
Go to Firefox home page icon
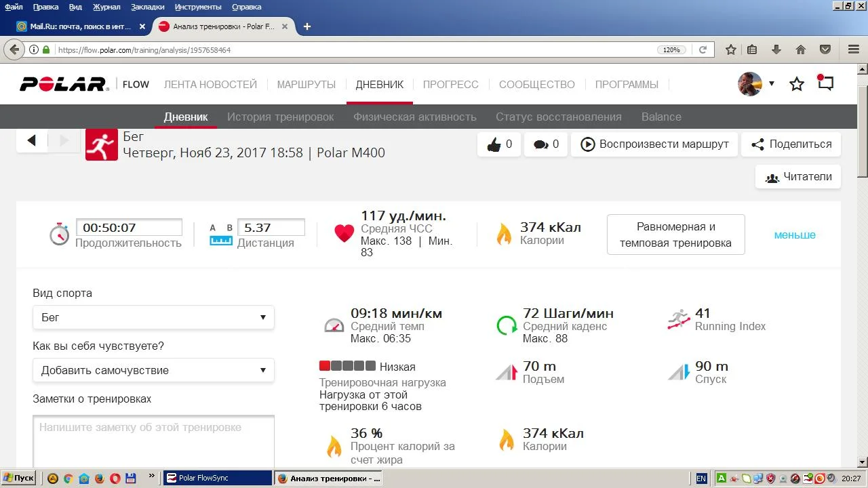coord(801,49)
